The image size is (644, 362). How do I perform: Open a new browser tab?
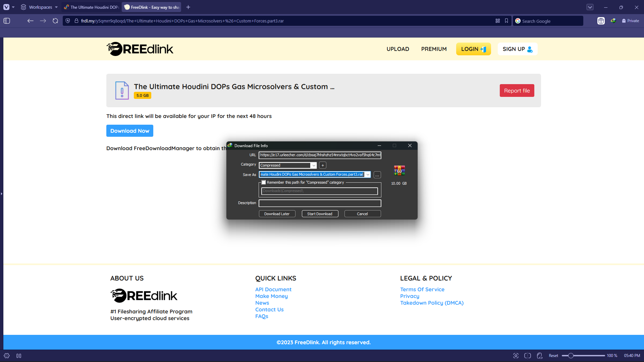coord(188,7)
